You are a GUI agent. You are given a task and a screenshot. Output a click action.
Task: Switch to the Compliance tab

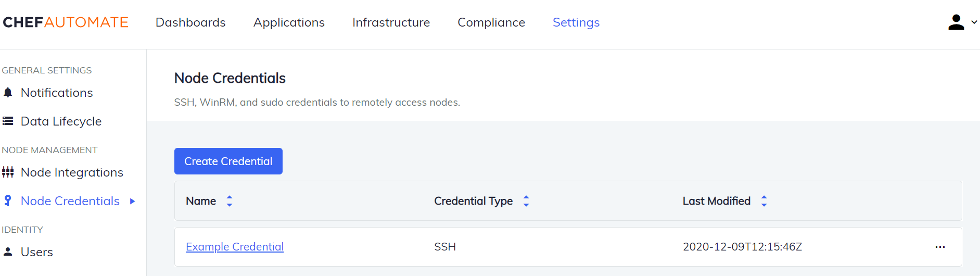(491, 22)
